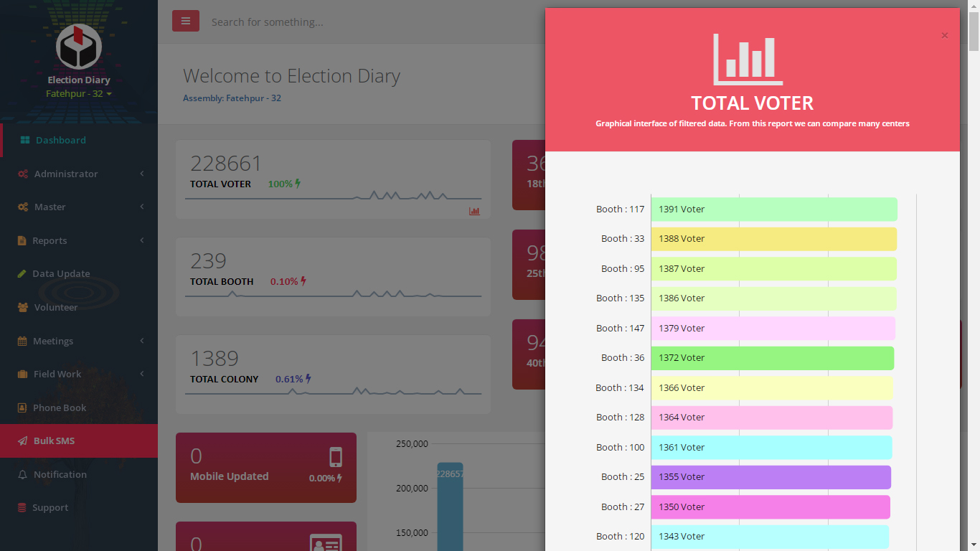Click the Support icon in sidebar

coord(23,508)
